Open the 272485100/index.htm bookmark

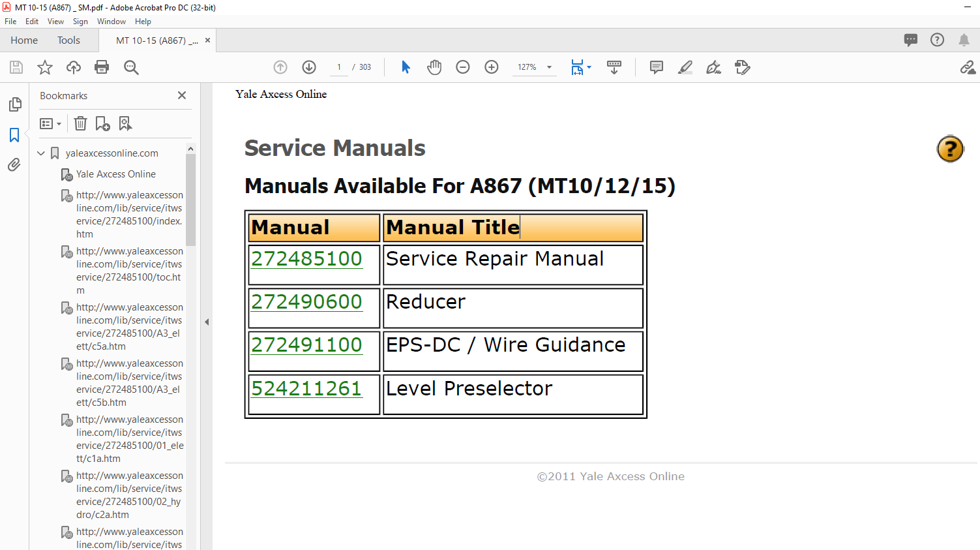(129, 215)
